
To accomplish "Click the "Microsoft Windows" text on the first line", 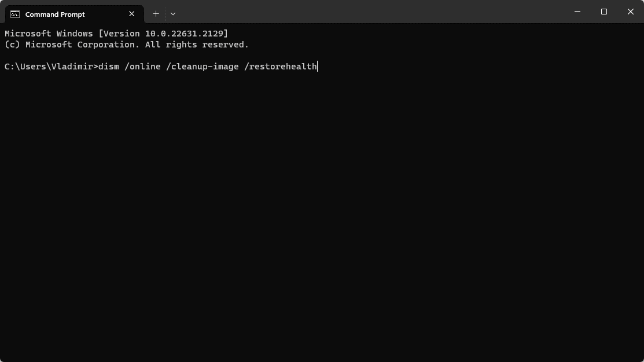I will [49, 34].
